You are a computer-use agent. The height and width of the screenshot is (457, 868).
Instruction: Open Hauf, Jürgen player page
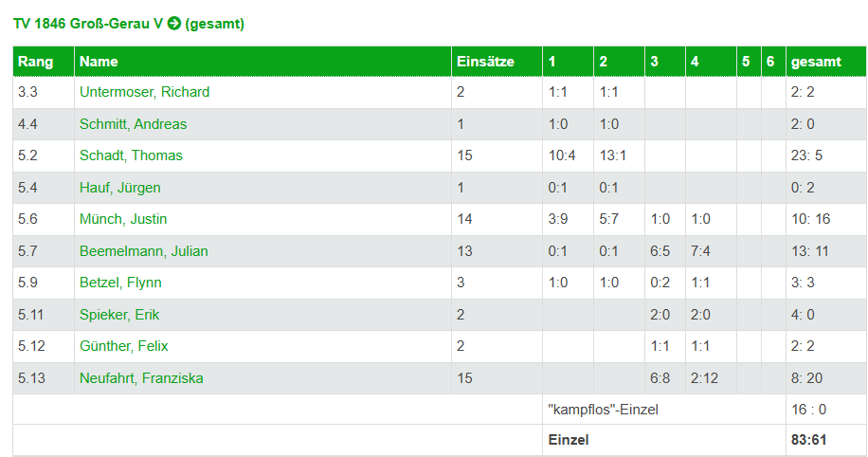point(120,188)
